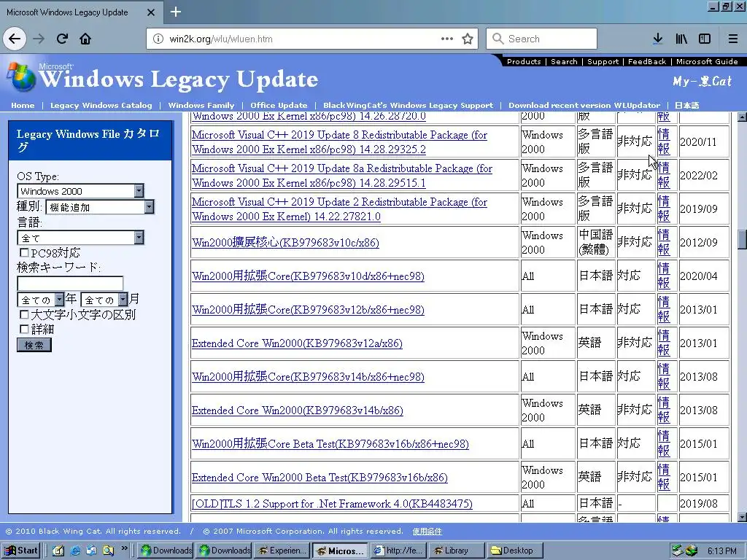Click the address bar URL win2k.org
The image size is (747, 560).
[x=221, y=39]
